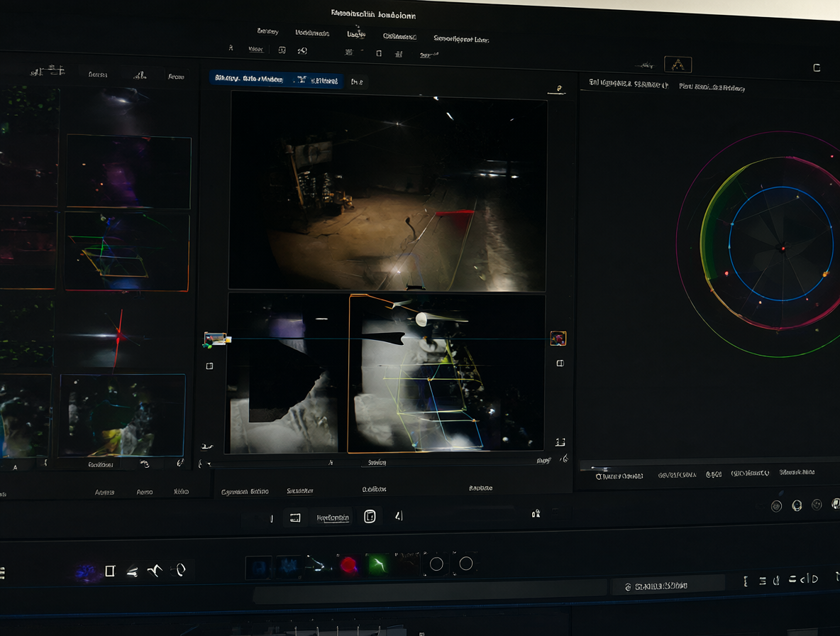
Task: Click the red circular effect icon in the bottom toolbar
Action: coord(348,565)
